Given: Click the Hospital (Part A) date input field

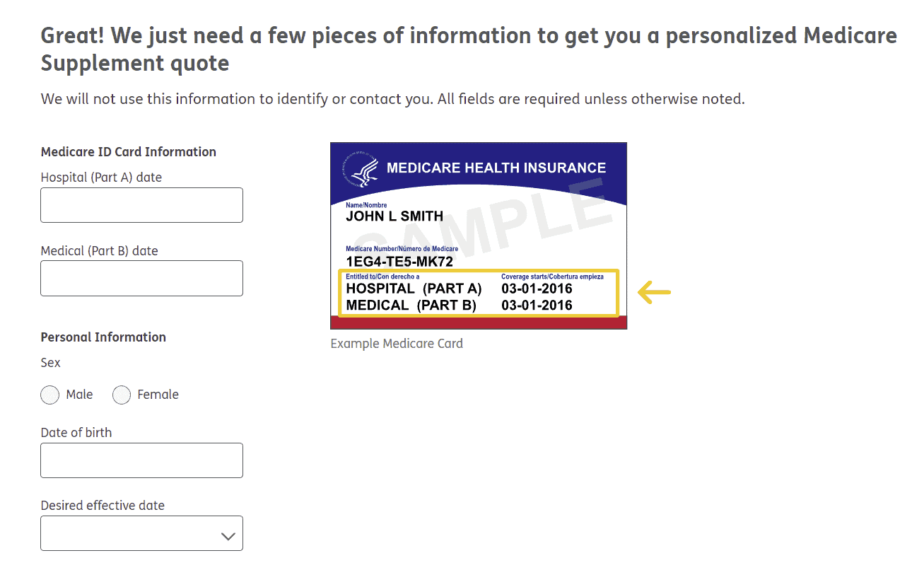Looking at the screenshot, I should pos(141,205).
